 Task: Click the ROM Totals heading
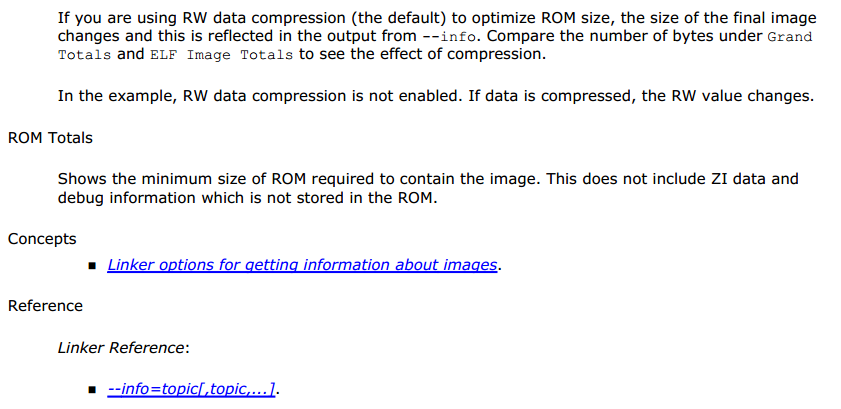pyautogui.click(x=50, y=138)
